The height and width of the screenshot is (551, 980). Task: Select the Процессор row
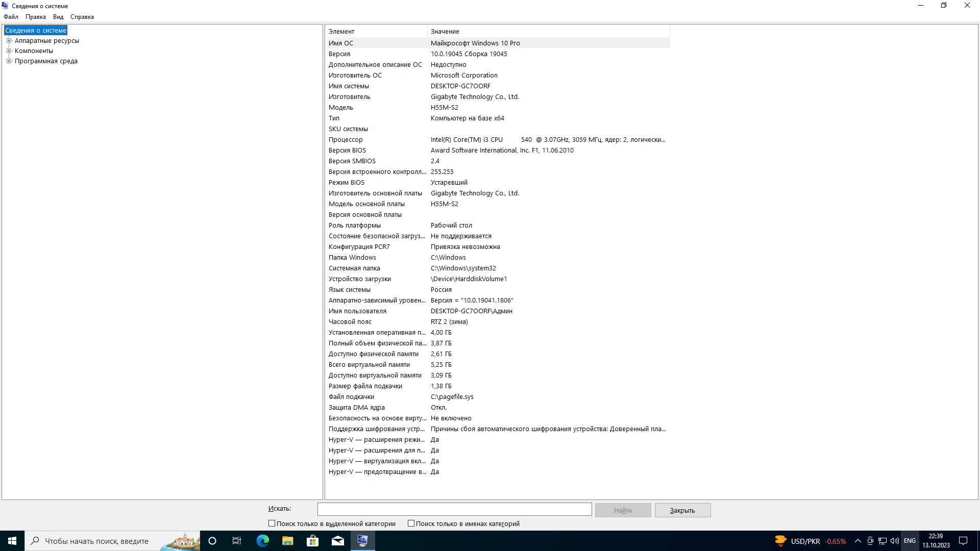[498, 140]
